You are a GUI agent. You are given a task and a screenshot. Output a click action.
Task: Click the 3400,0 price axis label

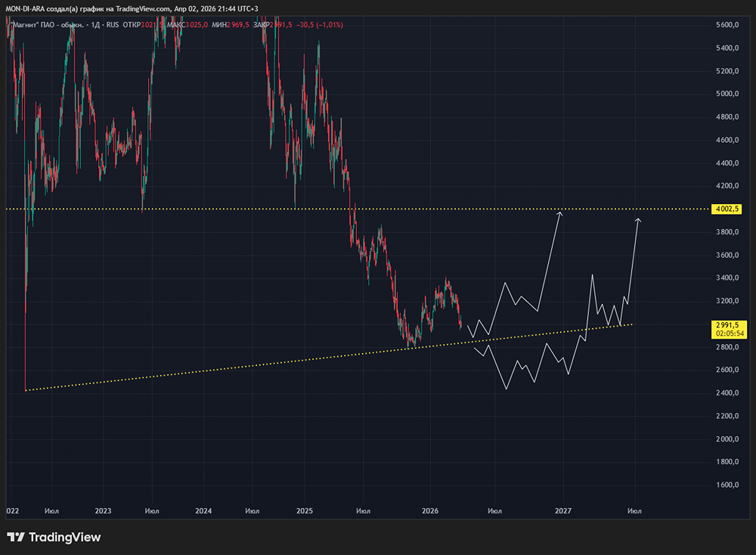click(727, 278)
